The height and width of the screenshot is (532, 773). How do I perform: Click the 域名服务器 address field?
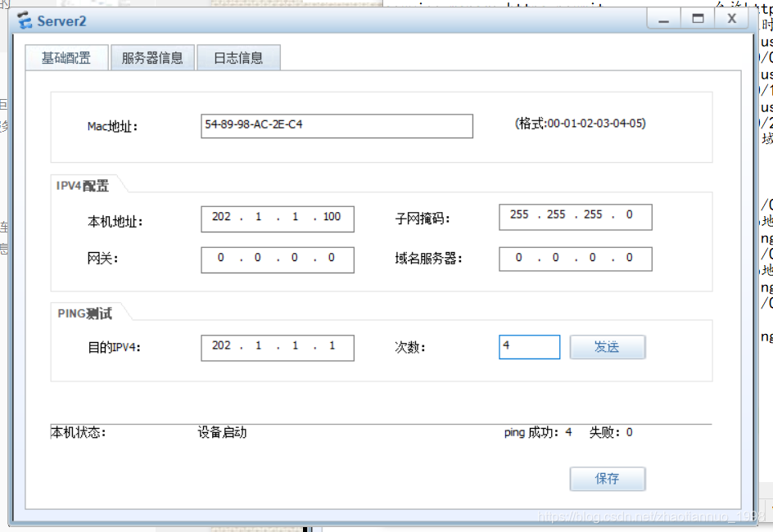pyautogui.click(x=576, y=259)
